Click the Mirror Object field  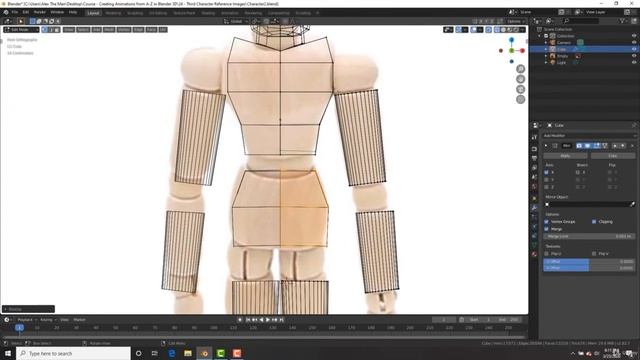pyautogui.click(x=587, y=204)
